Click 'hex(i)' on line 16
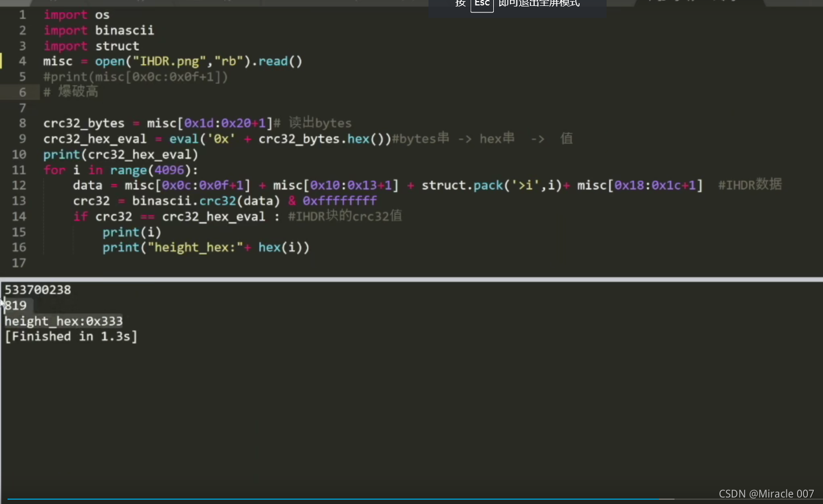The image size is (823, 504). pos(280,247)
